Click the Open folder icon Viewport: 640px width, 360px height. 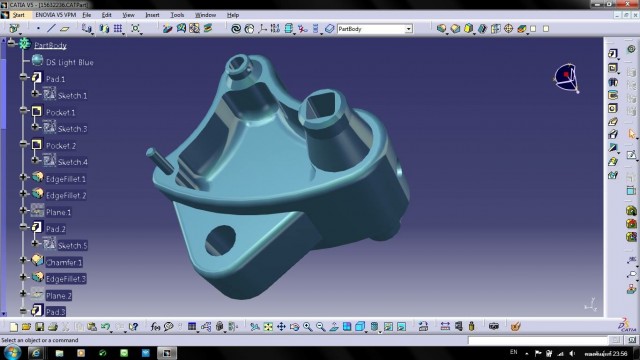pyautogui.click(x=27, y=327)
